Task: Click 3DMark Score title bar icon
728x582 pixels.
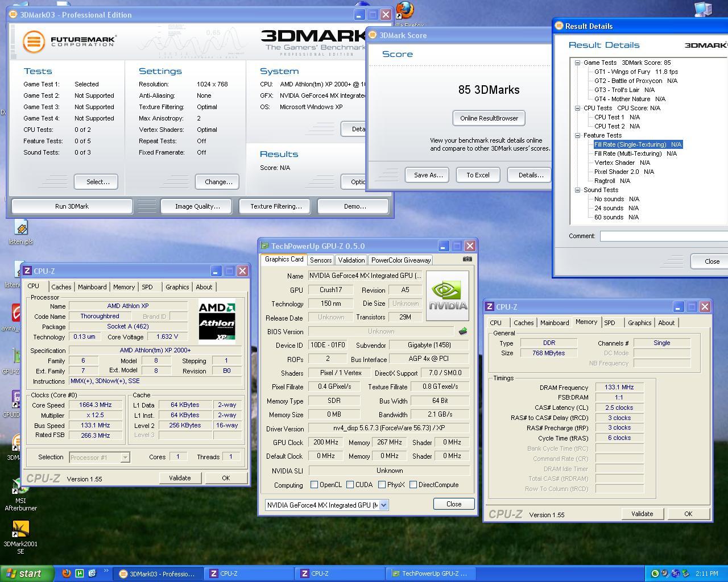Action: (x=373, y=35)
